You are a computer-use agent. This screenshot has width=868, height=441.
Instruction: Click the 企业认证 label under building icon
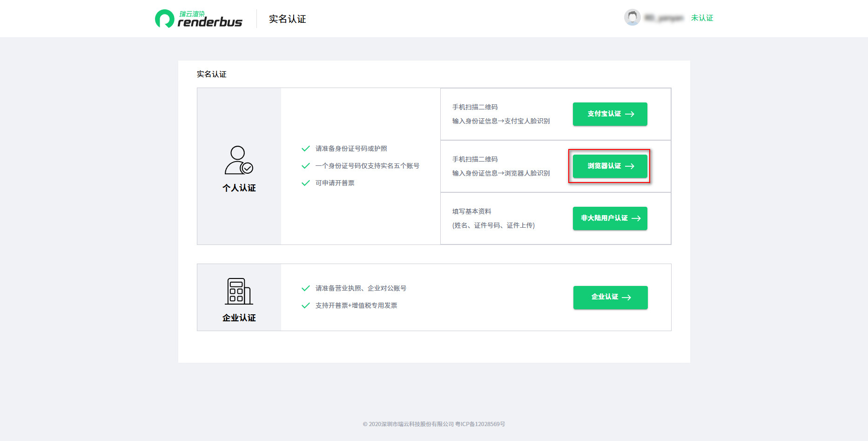239,318
